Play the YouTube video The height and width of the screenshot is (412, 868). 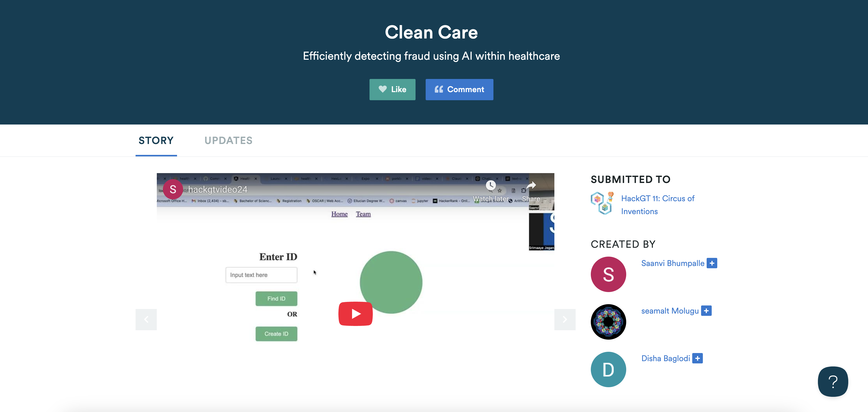(356, 314)
